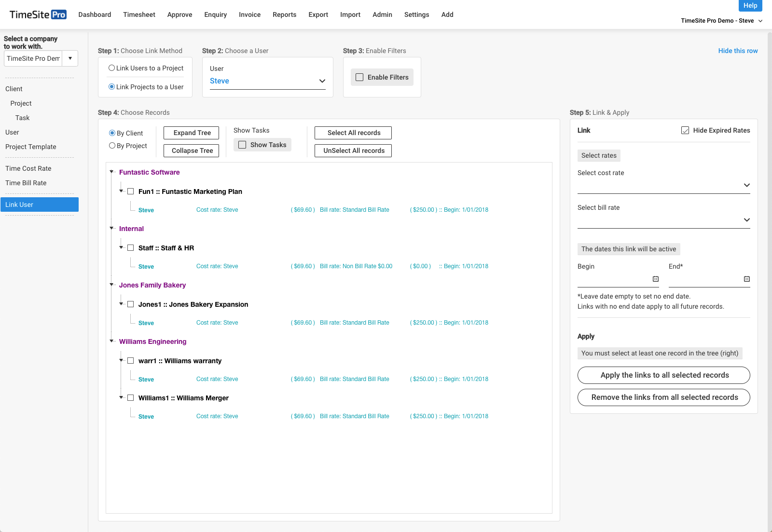Open the Enquiry menu

click(x=215, y=14)
